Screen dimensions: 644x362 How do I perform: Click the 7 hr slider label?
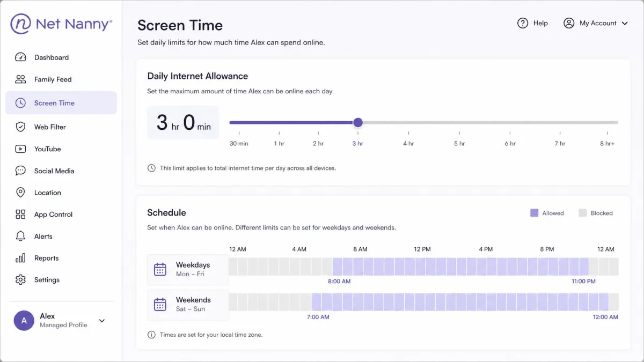[560, 144]
